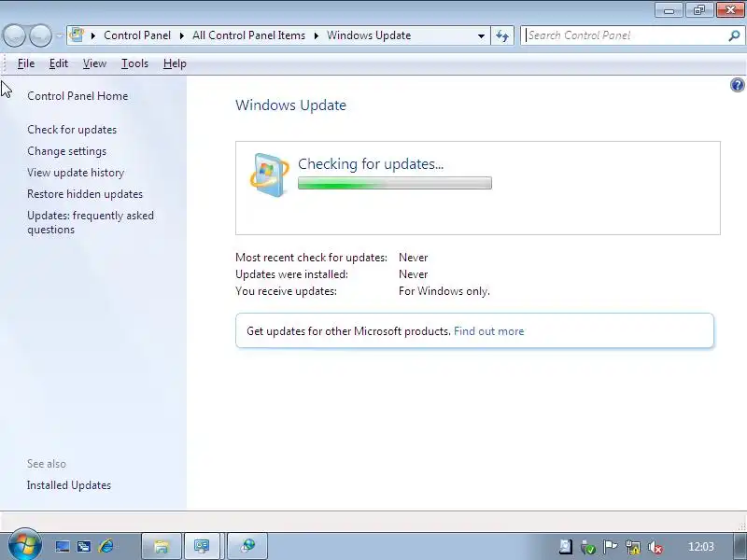
Task: Expand arrow after All Control Panel Items
Action: point(316,35)
